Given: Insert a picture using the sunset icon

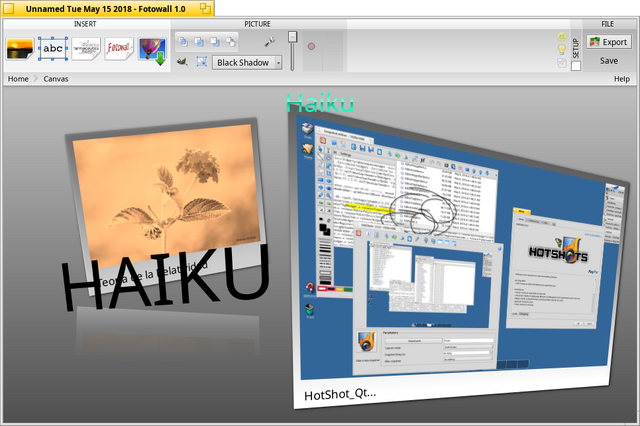Looking at the screenshot, I should [20, 49].
